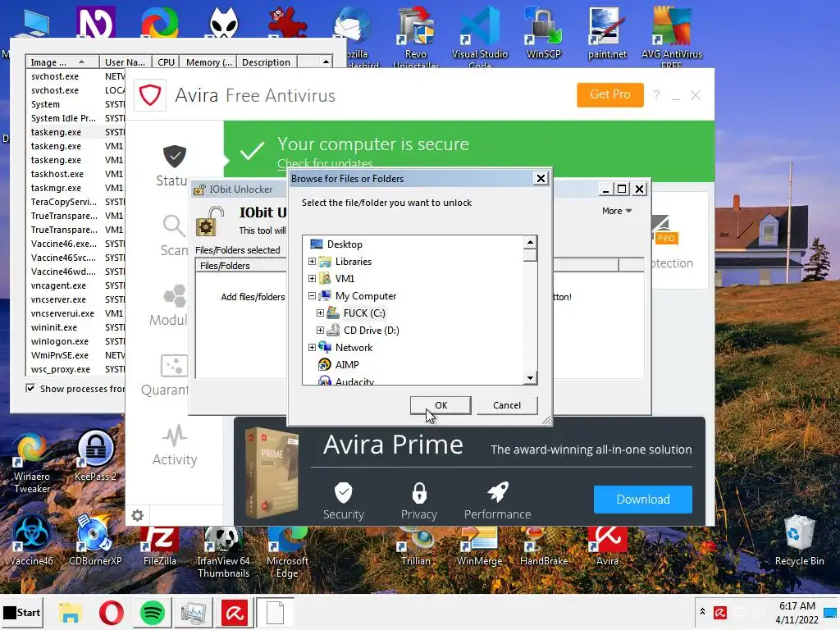Expand the VM1 folder node
The image size is (840, 630).
pos(312,279)
